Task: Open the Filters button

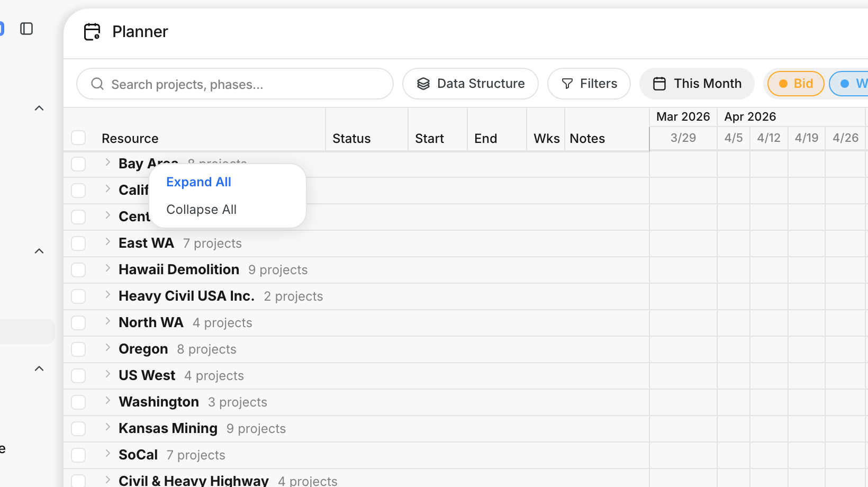Action: pyautogui.click(x=589, y=84)
